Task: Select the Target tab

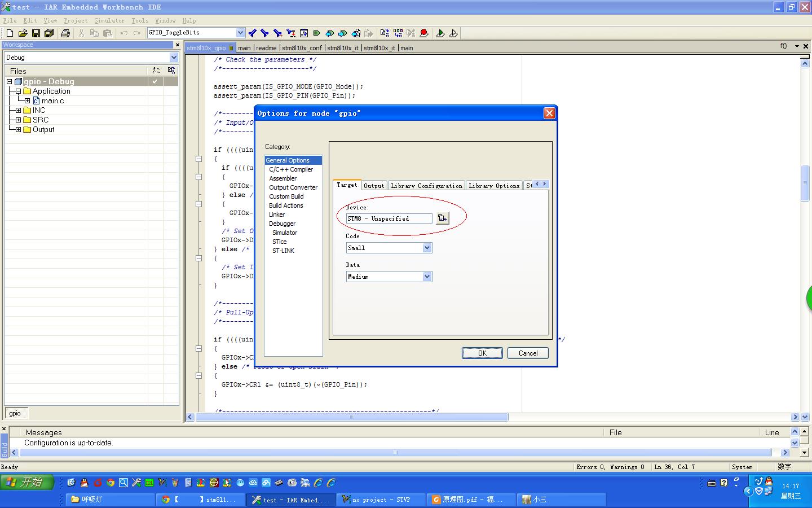Action: (x=347, y=185)
